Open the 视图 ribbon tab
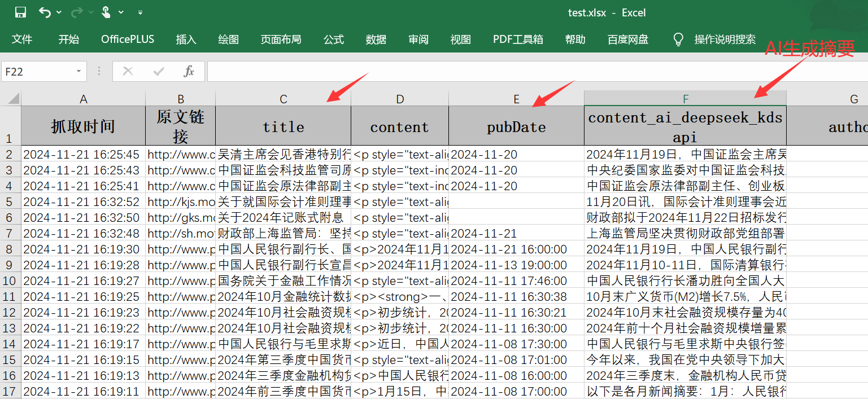 [461, 40]
